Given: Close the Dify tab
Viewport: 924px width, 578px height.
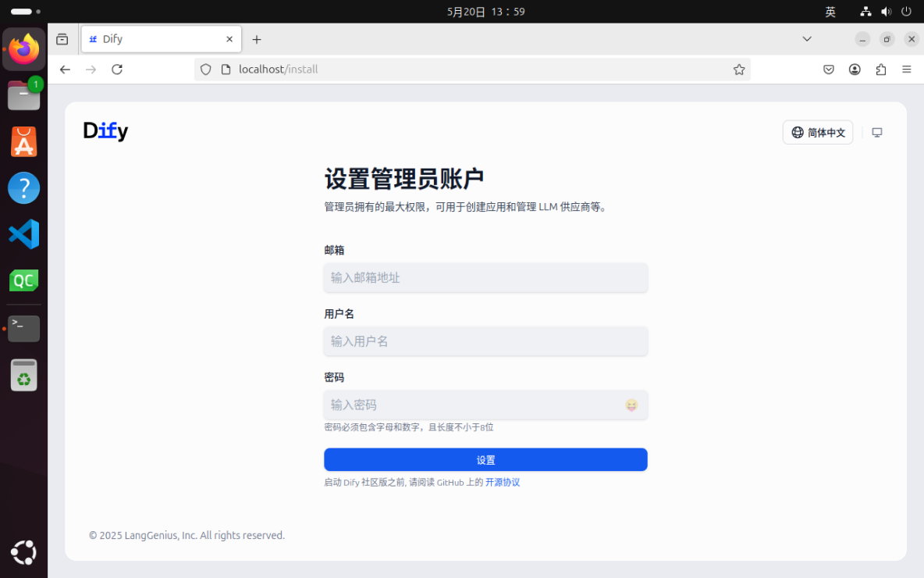Looking at the screenshot, I should click(x=229, y=39).
